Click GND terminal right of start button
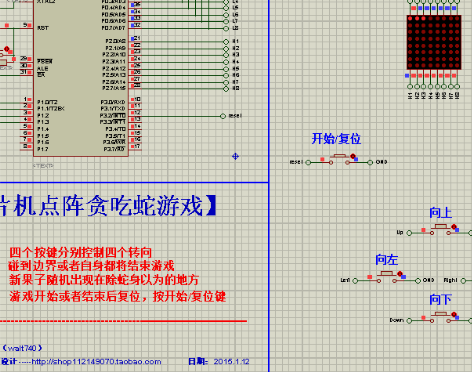This screenshot has width=472, height=372. (370, 162)
